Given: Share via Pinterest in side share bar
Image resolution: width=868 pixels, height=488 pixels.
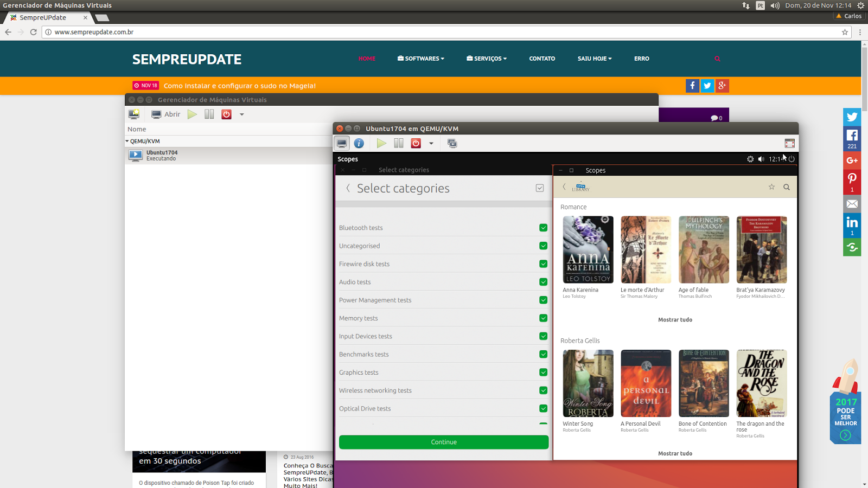Looking at the screenshot, I should pyautogui.click(x=852, y=182).
